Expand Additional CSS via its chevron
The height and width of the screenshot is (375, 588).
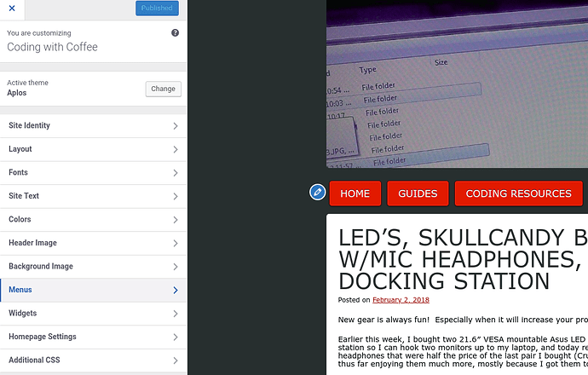tap(176, 361)
